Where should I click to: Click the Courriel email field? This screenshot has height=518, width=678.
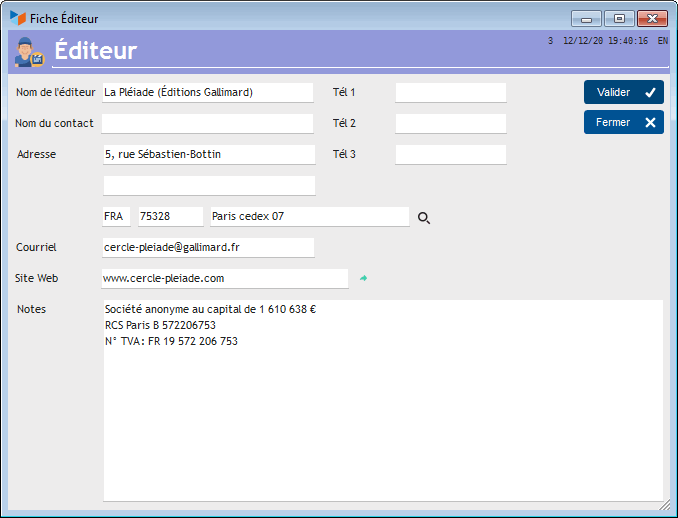click(x=208, y=247)
